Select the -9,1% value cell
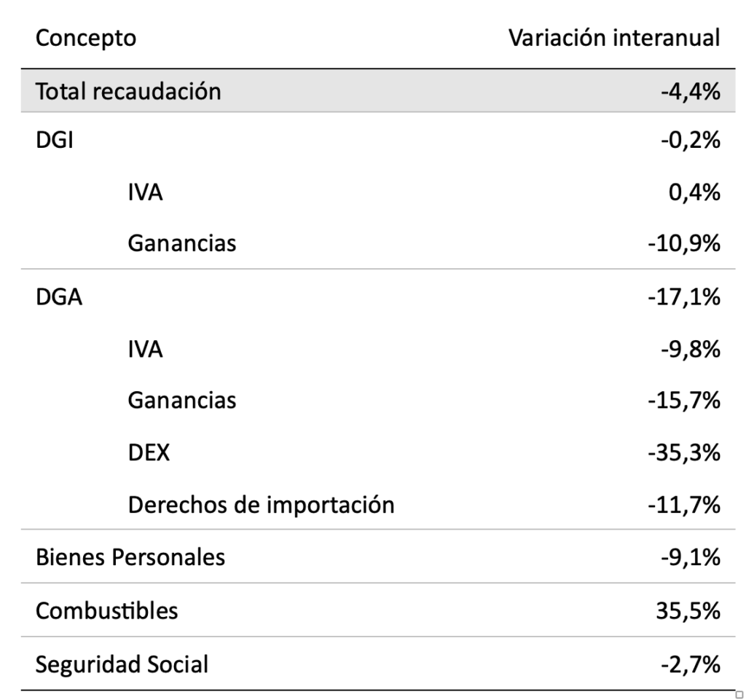 690,557
